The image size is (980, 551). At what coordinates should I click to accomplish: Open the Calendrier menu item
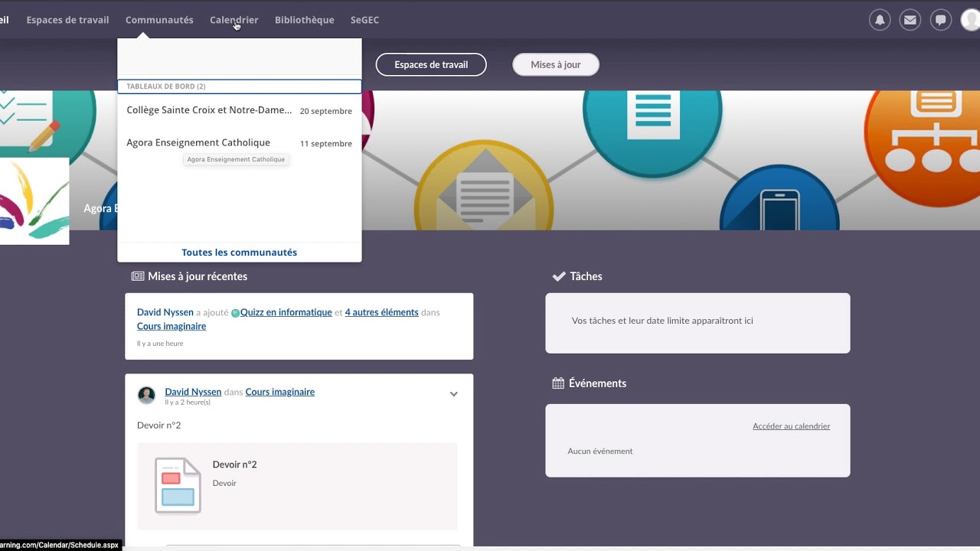click(234, 20)
